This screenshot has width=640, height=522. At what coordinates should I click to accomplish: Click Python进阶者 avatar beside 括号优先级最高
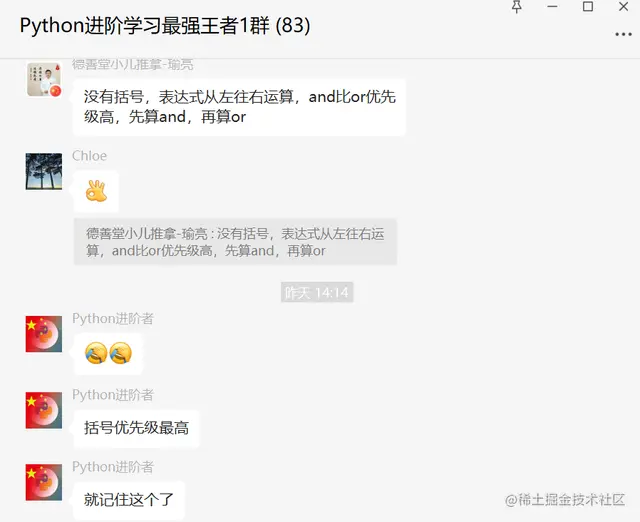click(x=44, y=410)
